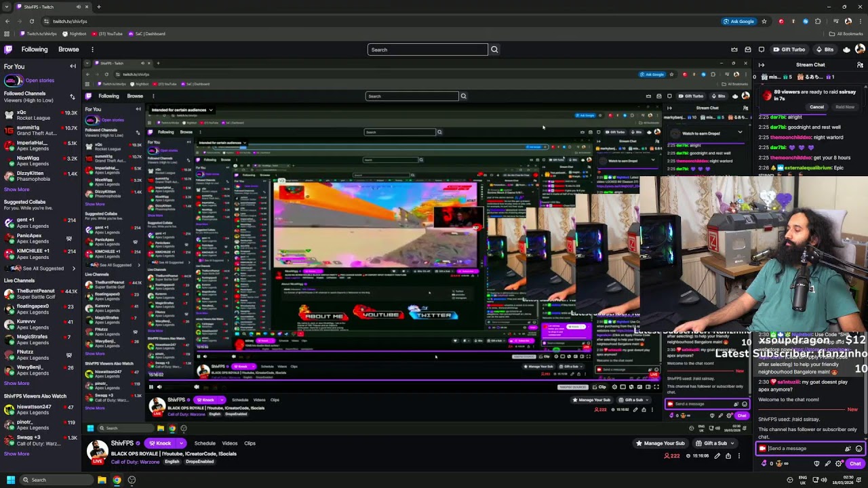The image size is (868, 488).
Task: Cancel the pending raid
Action: pos(816,107)
